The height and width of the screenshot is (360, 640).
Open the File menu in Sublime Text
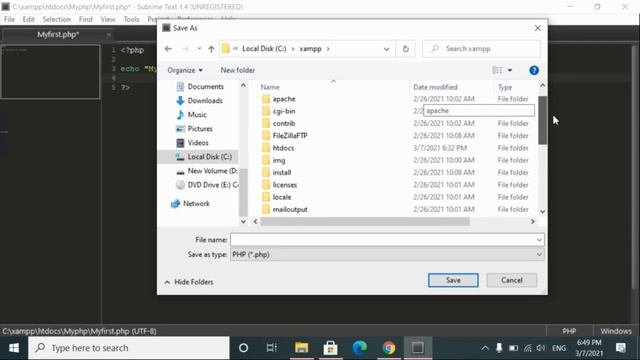point(9,19)
